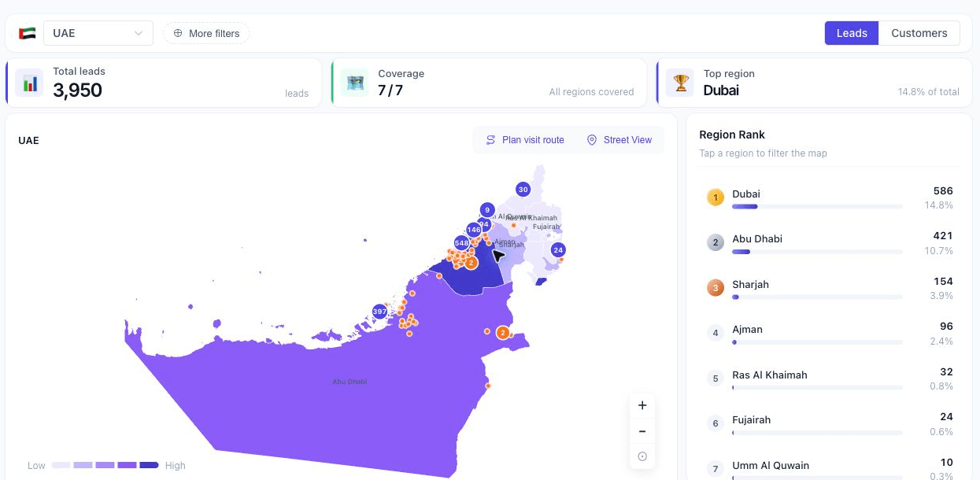The height and width of the screenshot is (480, 980).
Task: Click the darkest legend swatch beside High
Action: click(x=149, y=465)
